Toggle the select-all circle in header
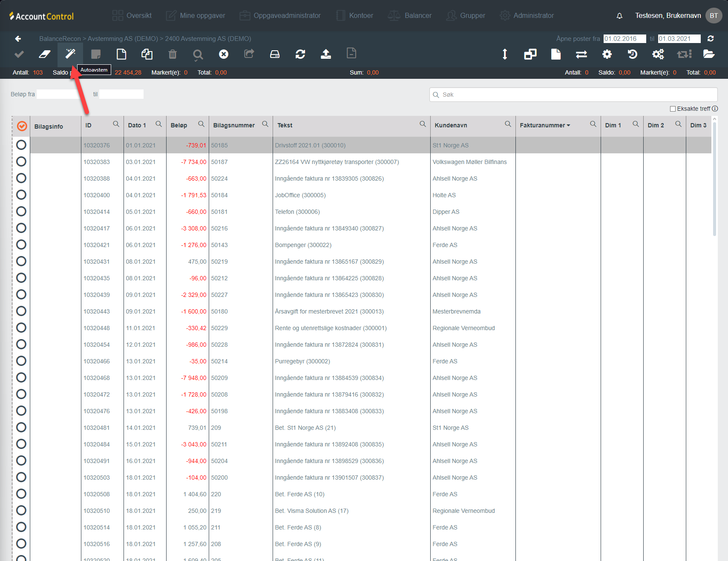This screenshot has height=561, width=728. click(22, 126)
